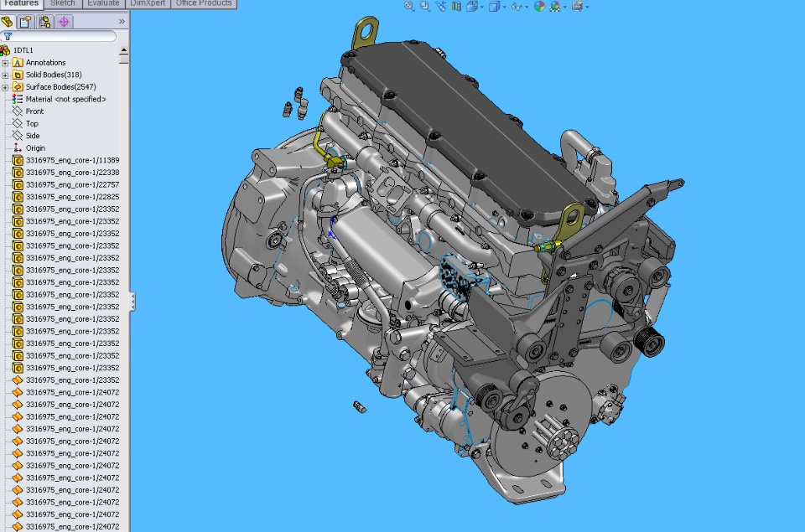
Task: Click the Front plane icon
Action: pos(18,111)
